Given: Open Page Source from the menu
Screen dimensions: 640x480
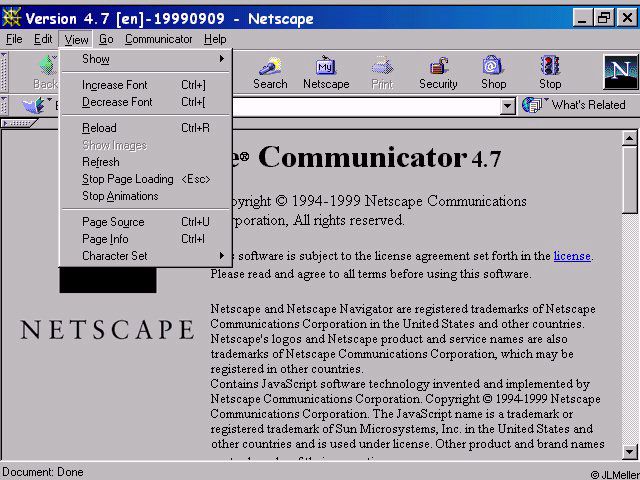Looking at the screenshot, I should point(147,222).
